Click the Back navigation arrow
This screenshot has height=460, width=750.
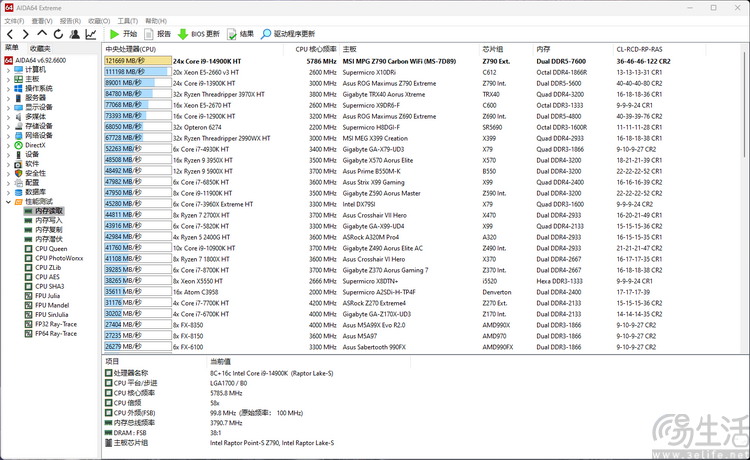click(10, 34)
